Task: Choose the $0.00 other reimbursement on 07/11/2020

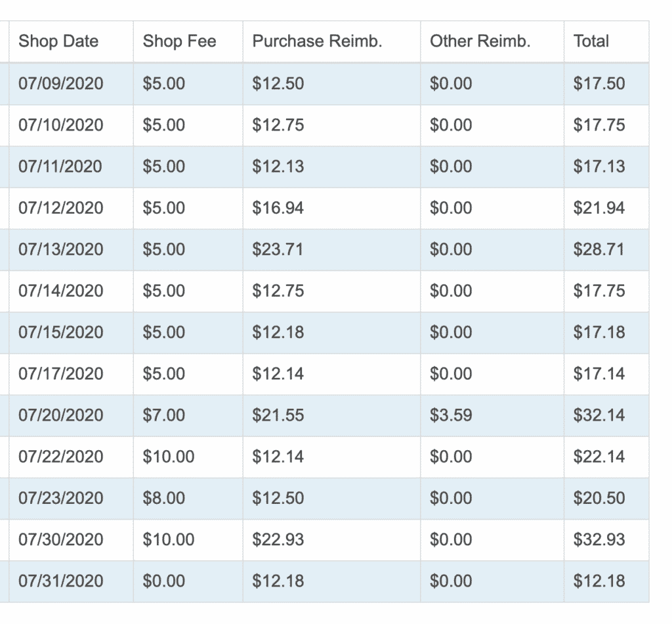Action: pos(451,166)
